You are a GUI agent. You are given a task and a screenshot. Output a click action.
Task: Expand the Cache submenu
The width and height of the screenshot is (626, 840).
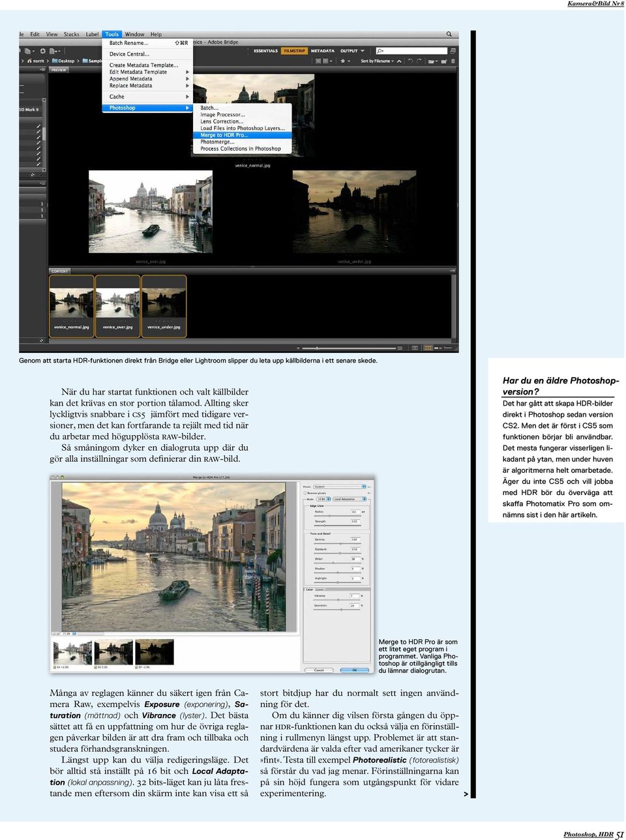(147, 97)
